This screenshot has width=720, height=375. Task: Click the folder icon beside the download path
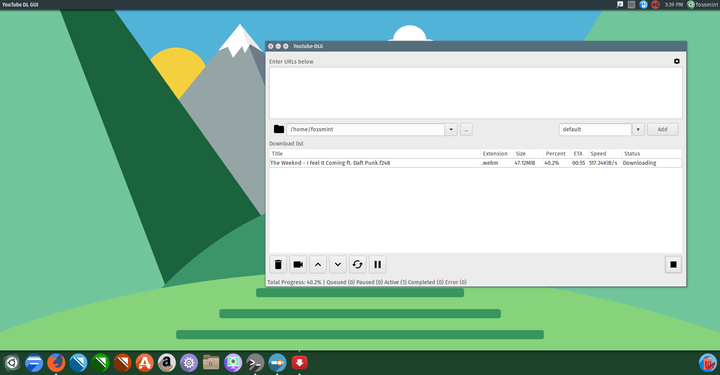click(x=279, y=129)
